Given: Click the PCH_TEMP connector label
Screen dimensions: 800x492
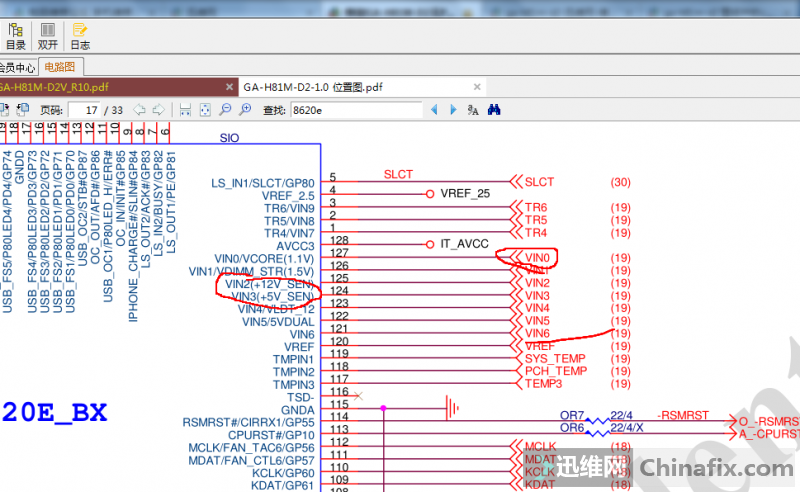Looking at the screenshot, I should point(556,371).
